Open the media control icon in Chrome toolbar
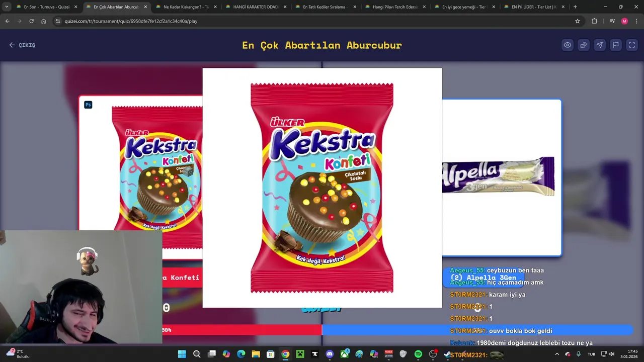The width and height of the screenshot is (644, 362). (612, 21)
